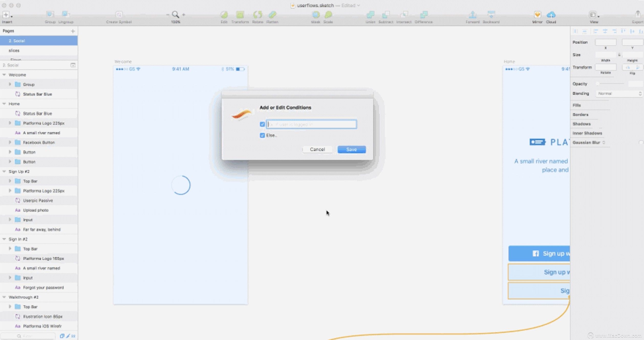This screenshot has height=340, width=644.
Task: Switch to the slices page
Action: pos(14,51)
